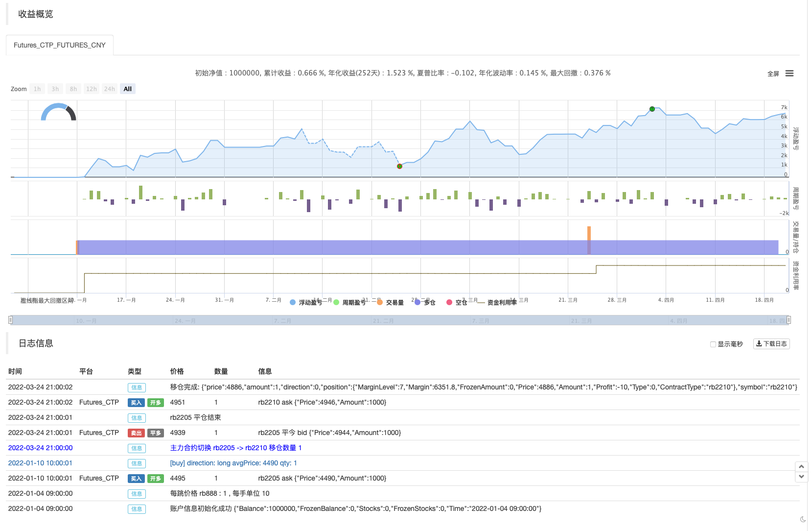Viewport: 812px width, 531px height.
Task: Click 信息 badge in the [buy] direction row
Action: click(x=137, y=463)
